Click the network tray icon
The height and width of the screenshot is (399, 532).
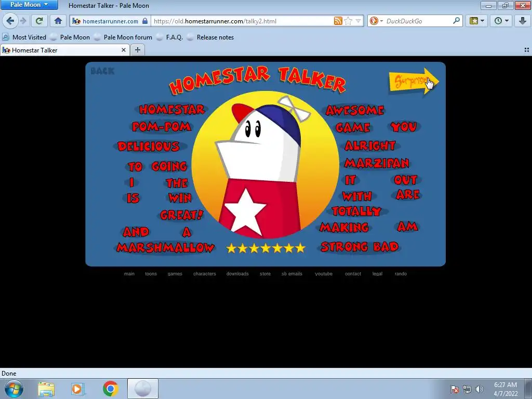467,389
